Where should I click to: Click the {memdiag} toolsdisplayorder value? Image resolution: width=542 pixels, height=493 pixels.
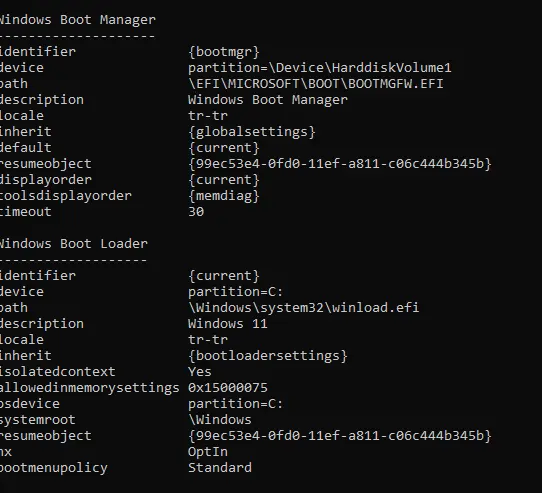pyautogui.click(x=224, y=196)
